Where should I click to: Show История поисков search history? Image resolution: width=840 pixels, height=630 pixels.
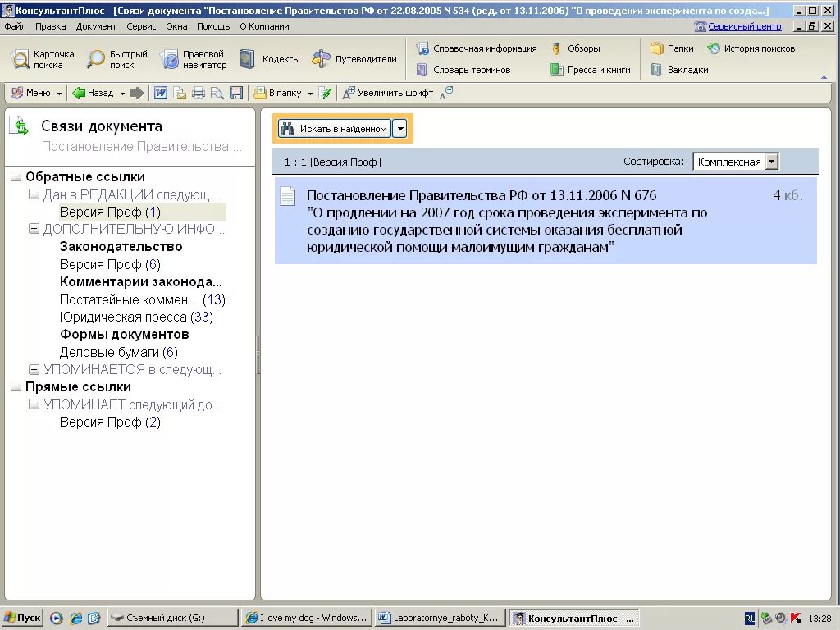point(751,48)
